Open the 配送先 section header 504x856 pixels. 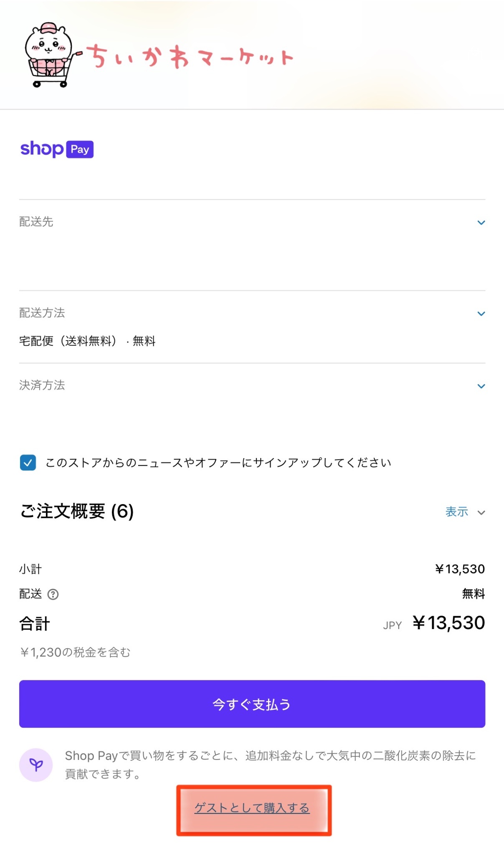[252, 222]
